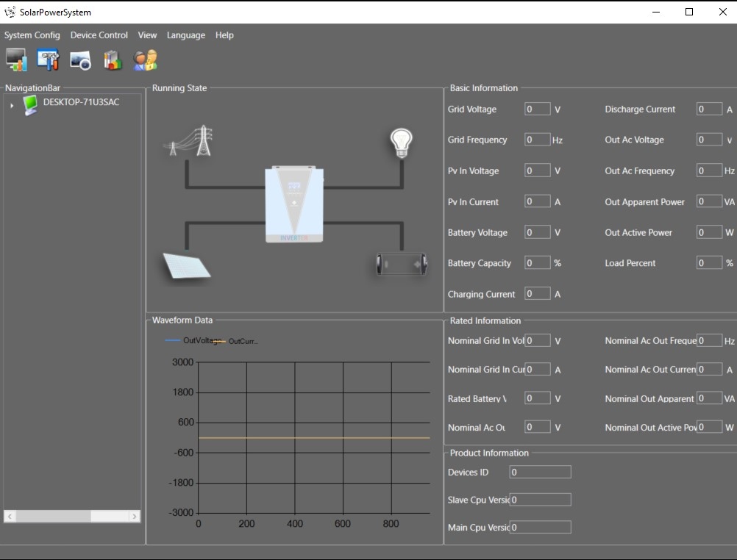Click the Grid Voltage value field
737x560 pixels.
tap(538, 110)
